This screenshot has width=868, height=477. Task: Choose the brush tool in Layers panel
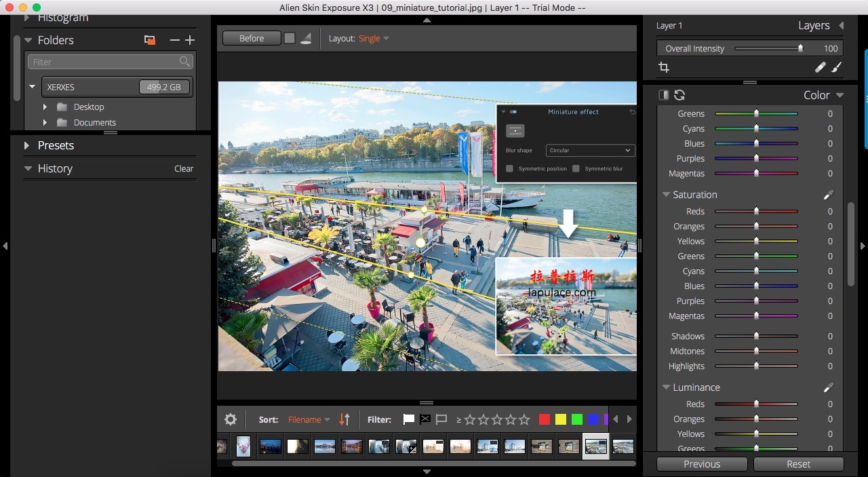[x=836, y=67]
